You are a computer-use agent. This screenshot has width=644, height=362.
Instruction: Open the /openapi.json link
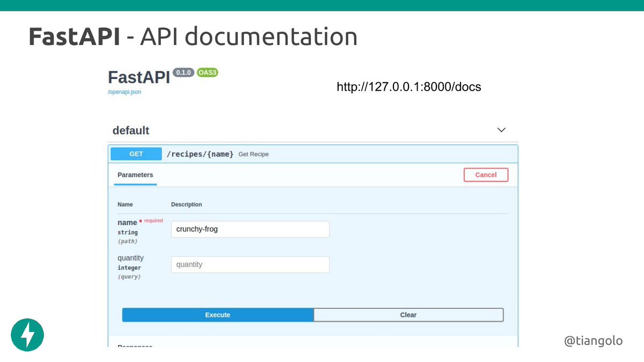(125, 92)
